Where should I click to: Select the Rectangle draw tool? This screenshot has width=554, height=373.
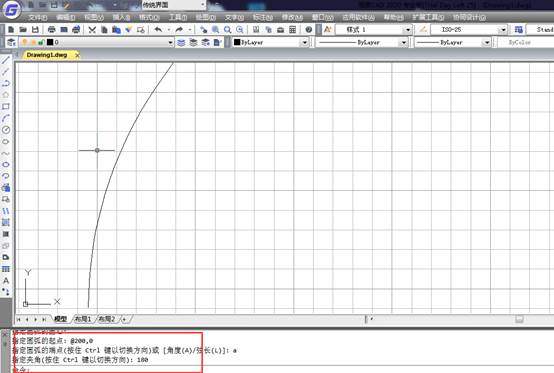click(x=6, y=106)
